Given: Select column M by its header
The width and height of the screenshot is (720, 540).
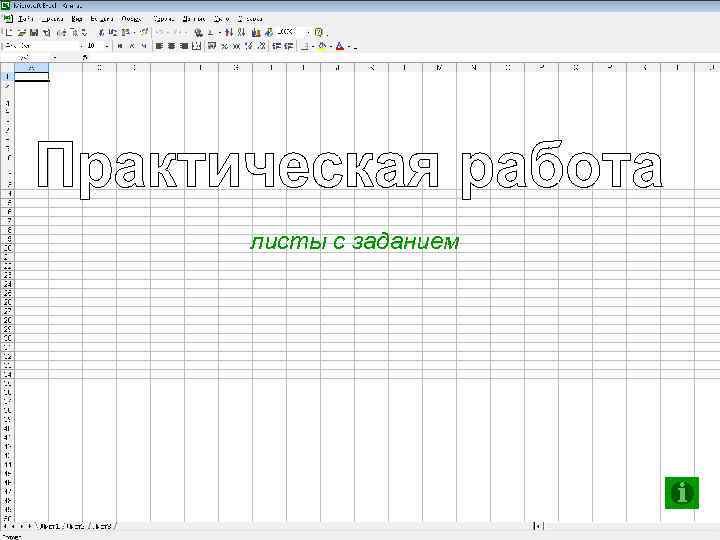Looking at the screenshot, I should [439, 68].
